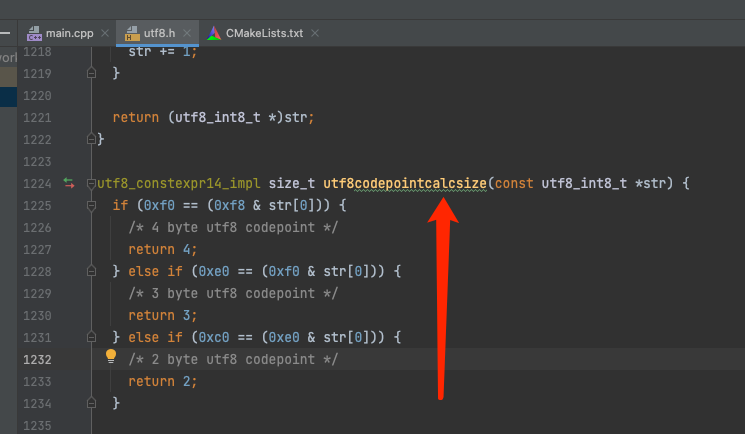Click the CMake triangle icon on CMakeLists.txt tab

pyautogui.click(x=214, y=32)
